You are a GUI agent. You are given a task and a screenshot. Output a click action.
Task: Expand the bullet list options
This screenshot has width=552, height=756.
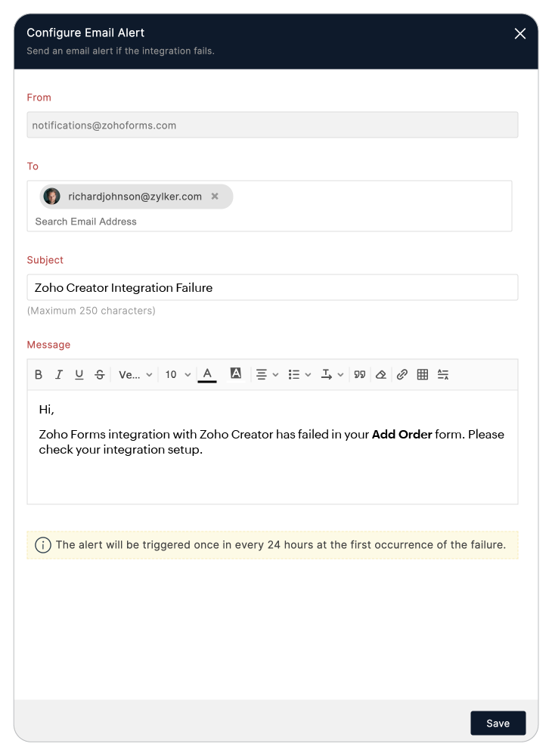[x=299, y=375]
